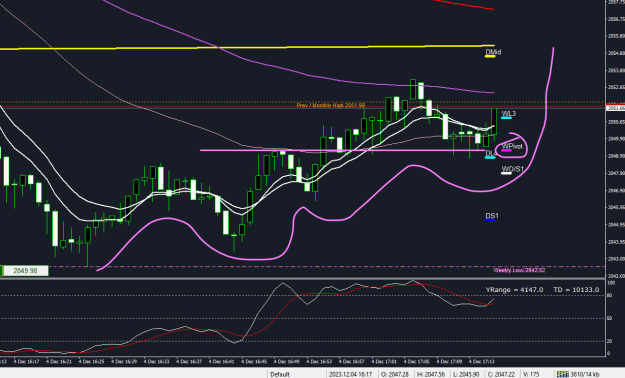
Task: Click the YRange = 4147.0 readout
Action: pos(514,289)
